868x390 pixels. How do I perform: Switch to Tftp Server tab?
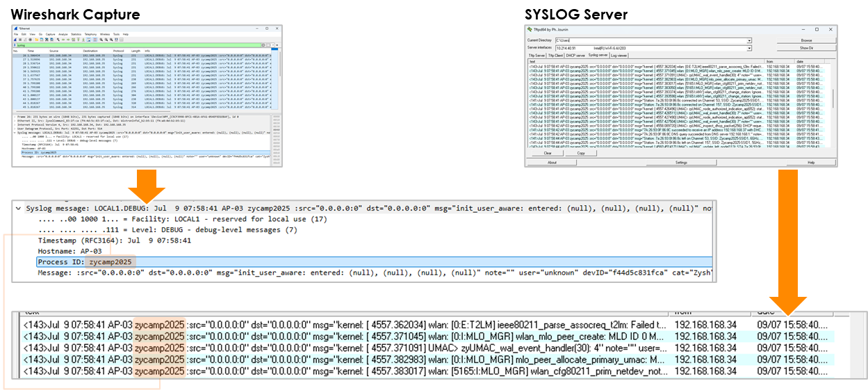(537, 56)
